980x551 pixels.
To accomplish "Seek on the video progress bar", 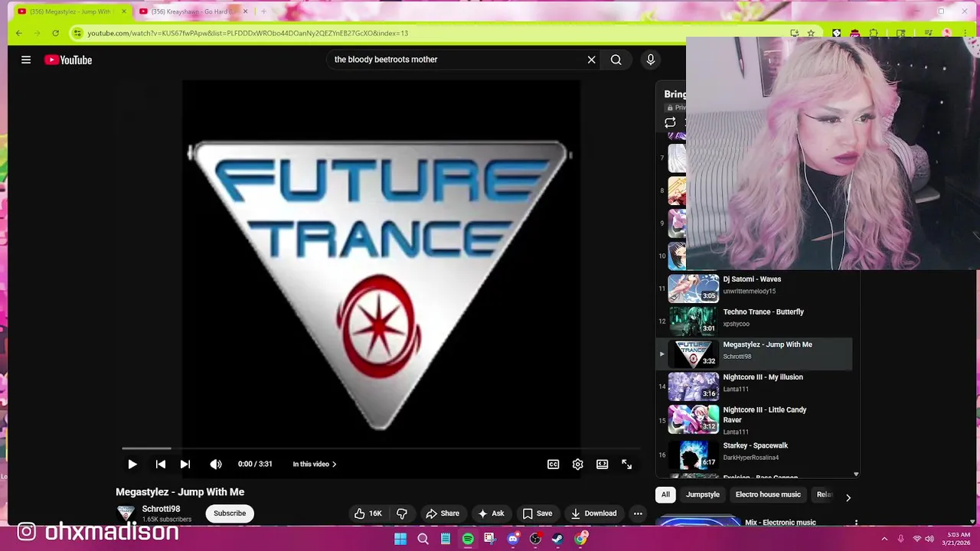I will [x=381, y=448].
